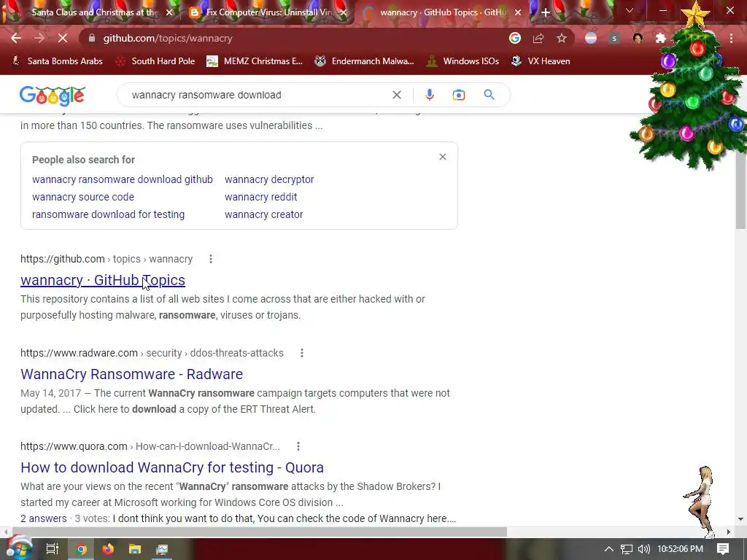Close the Santa Claus and Christmas tab
Viewport: 747px width, 560px height.
pyautogui.click(x=169, y=12)
